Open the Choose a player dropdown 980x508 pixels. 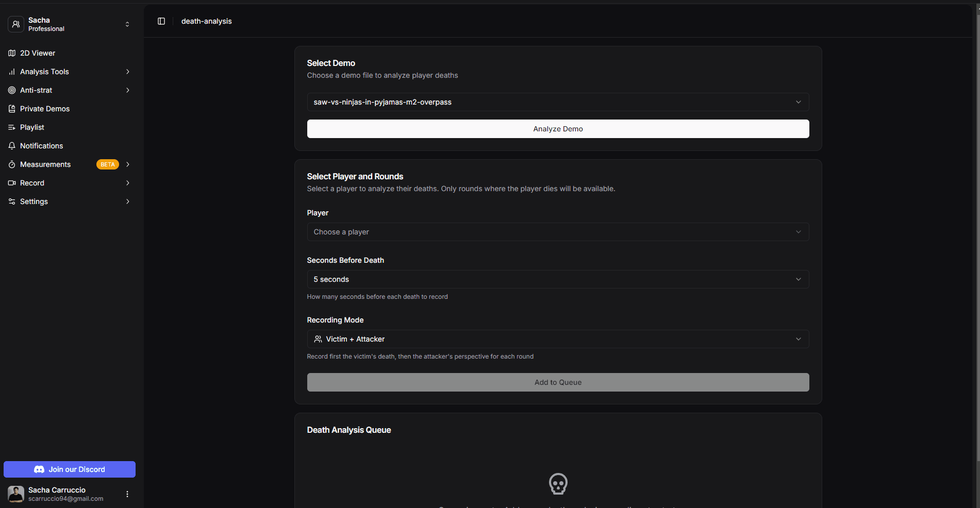click(x=558, y=232)
